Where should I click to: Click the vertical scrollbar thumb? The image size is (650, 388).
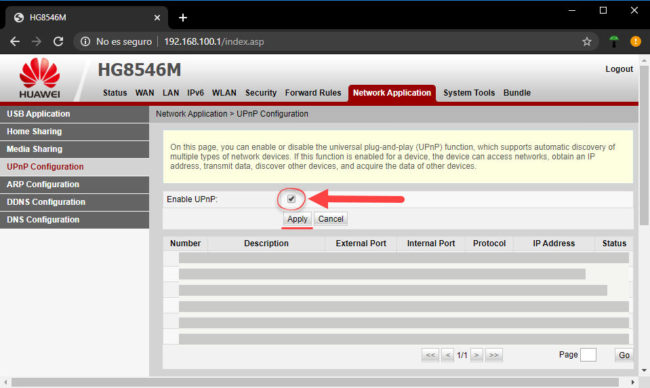644,145
